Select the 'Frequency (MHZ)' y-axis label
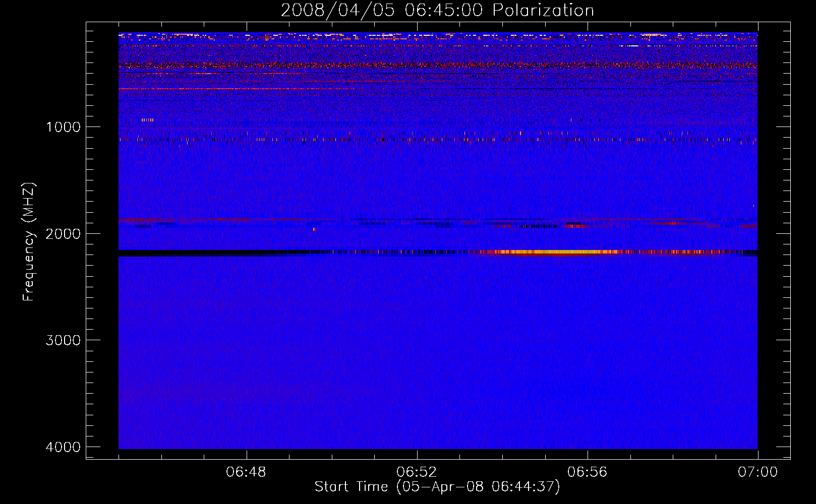Screen dimensions: 816x504 click(x=29, y=242)
